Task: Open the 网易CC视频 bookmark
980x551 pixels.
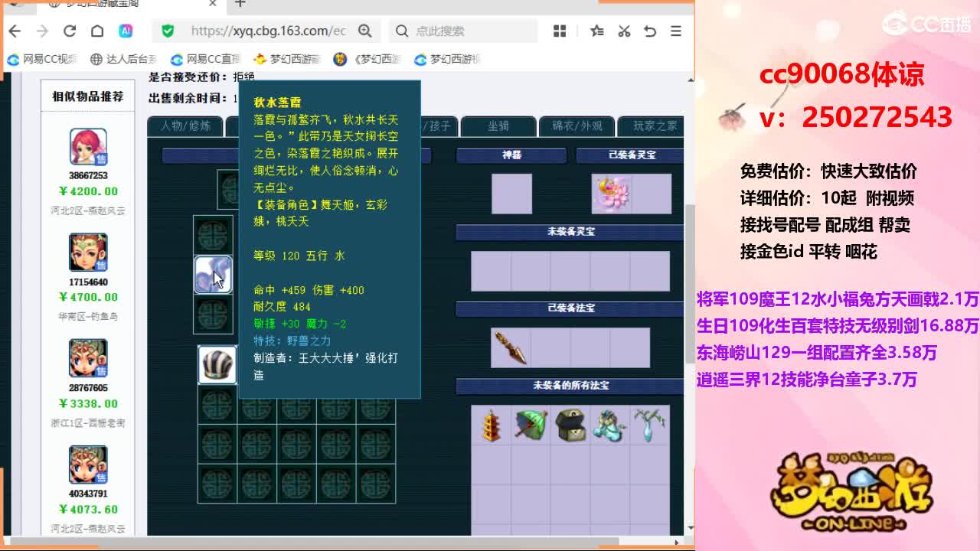Action: click(x=43, y=59)
